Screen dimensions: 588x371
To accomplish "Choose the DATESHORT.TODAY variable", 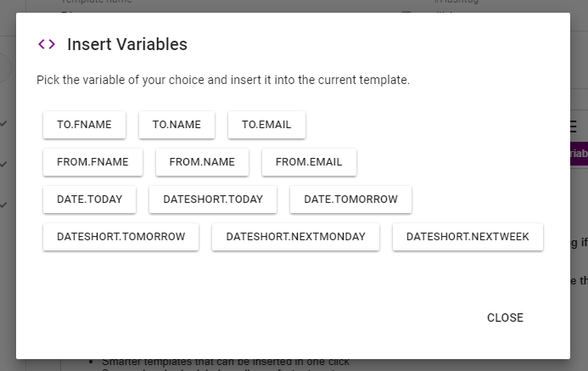I will click(x=213, y=200).
